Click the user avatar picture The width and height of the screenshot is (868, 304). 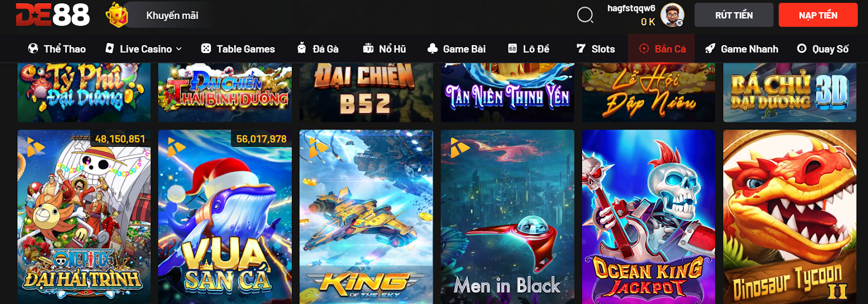pyautogui.click(x=672, y=15)
